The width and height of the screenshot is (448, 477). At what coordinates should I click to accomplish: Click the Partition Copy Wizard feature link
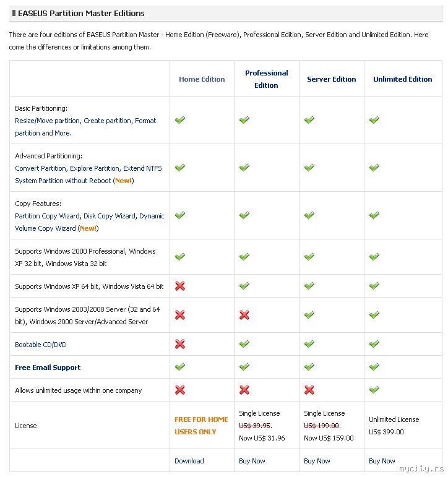[47, 216]
